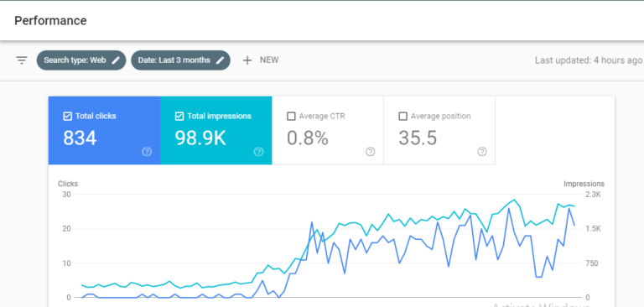Click pencil icon on Date chip
Image resolution: width=644 pixels, height=307 pixels.
(x=221, y=60)
